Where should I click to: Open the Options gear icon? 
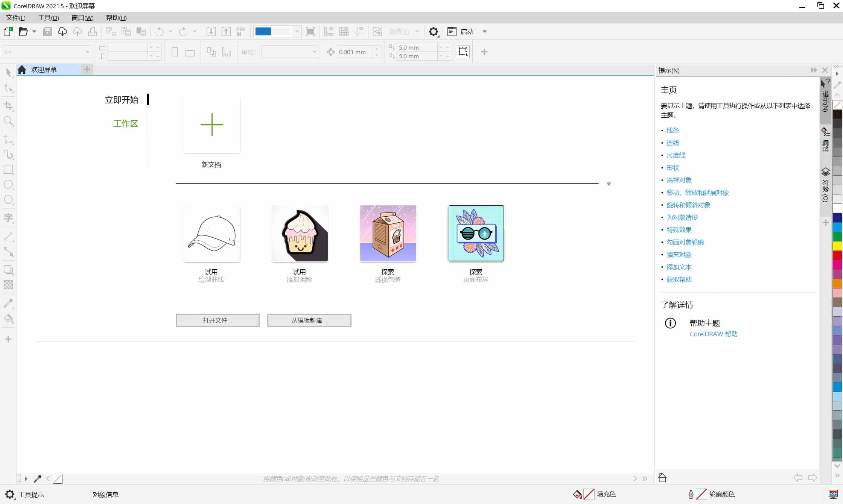click(434, 32)
